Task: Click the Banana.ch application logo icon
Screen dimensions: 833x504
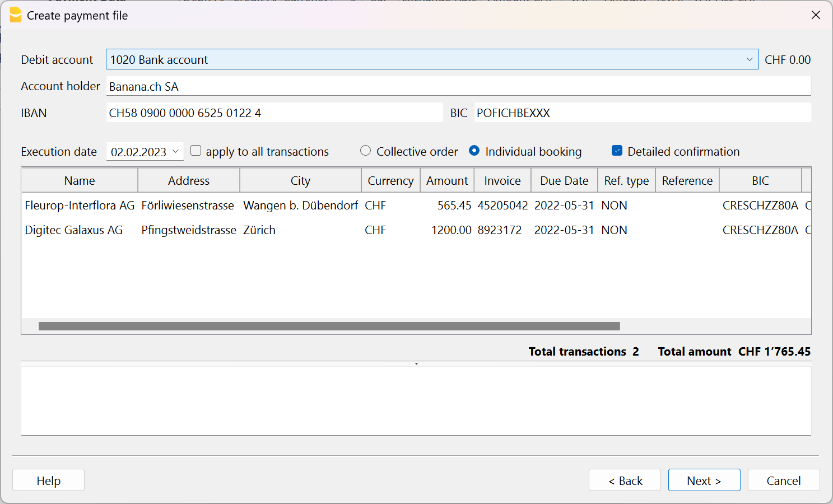Action: (x=16, y=15)
